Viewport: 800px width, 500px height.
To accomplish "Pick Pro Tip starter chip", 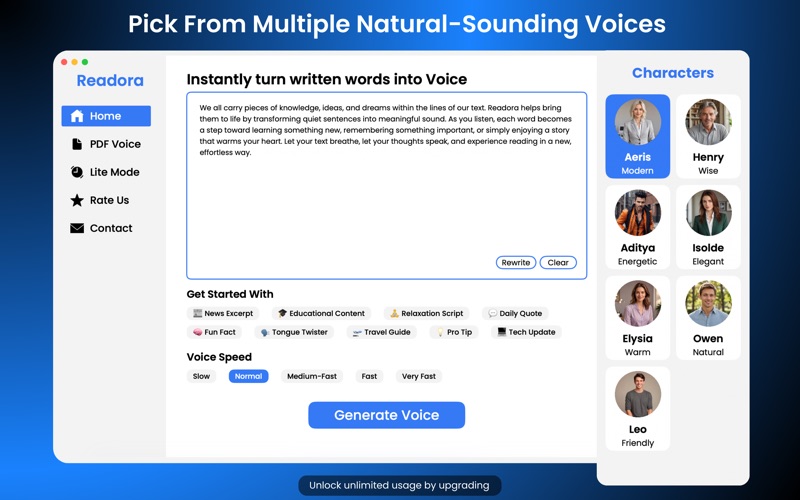I will pos(454,332).
